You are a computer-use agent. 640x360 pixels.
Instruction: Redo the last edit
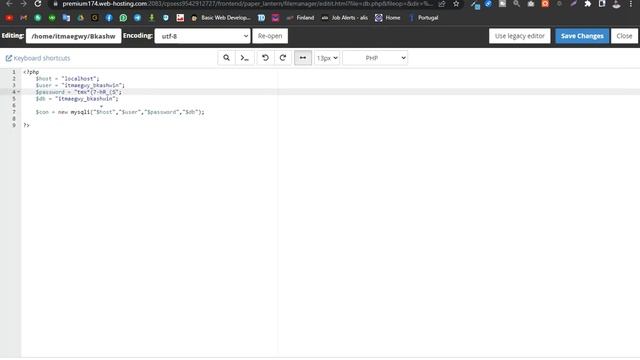283,58
